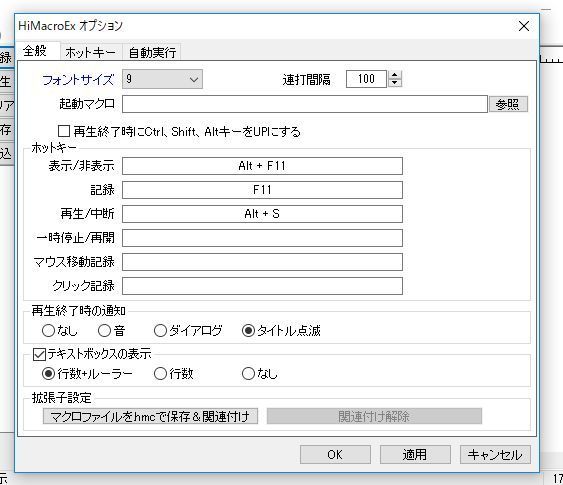Open the ホットキー tab
Image resolution: width=563 pixels, height=485 pixels.
pyautogui.click(x=91, y=52)
